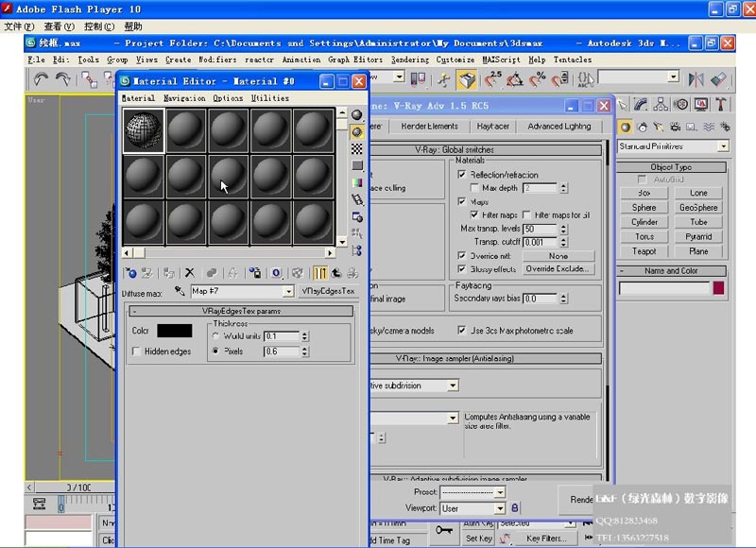Toggle the checkered Background icon beside the sample slots
The image size is (756, 548).
357,148
